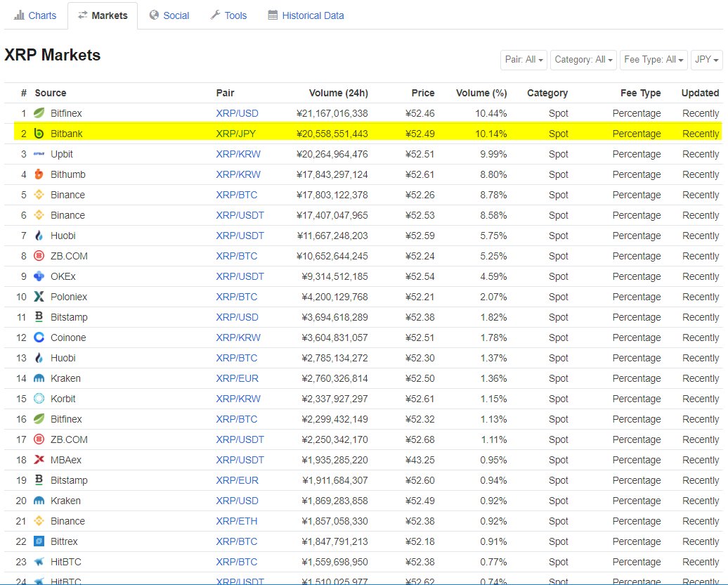This screenshot has width=728, height=585.
Task: Click the Korbit logo icon
Action: [x=39, y=399]
